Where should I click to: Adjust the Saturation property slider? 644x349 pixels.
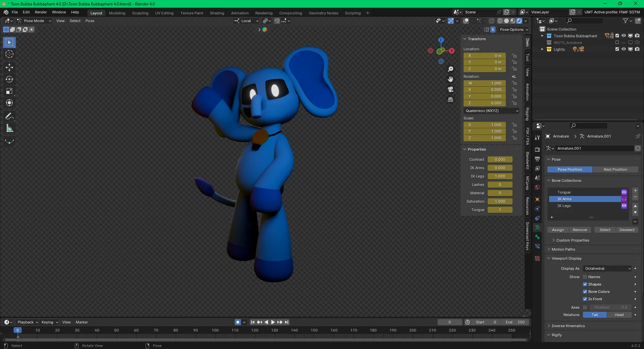pyautogui.click(x=500, y=202)
